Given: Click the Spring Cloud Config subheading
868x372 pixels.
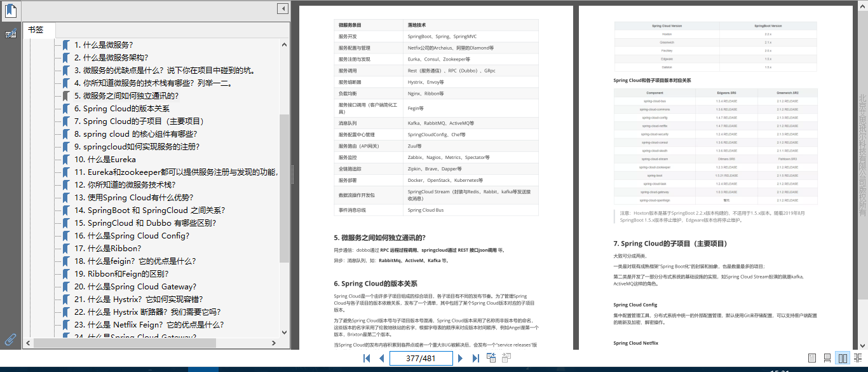Looking at the screenshot, I should 635,305.
